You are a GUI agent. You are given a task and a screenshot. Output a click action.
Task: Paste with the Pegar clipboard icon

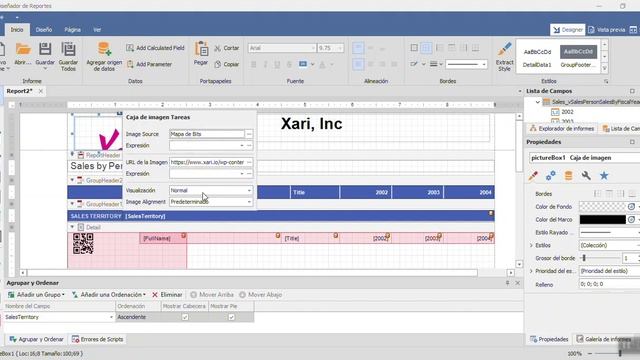click(x=201, y=49)
